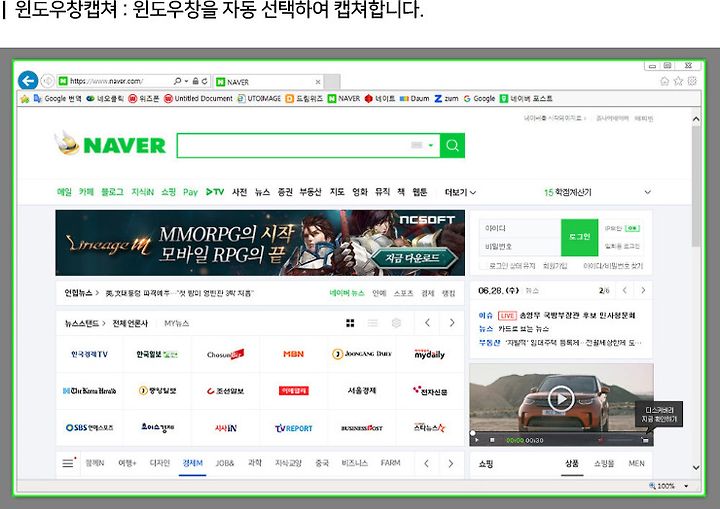
Task: Click the Lineage M banner advertisement
Action: [x=260, y=243]
